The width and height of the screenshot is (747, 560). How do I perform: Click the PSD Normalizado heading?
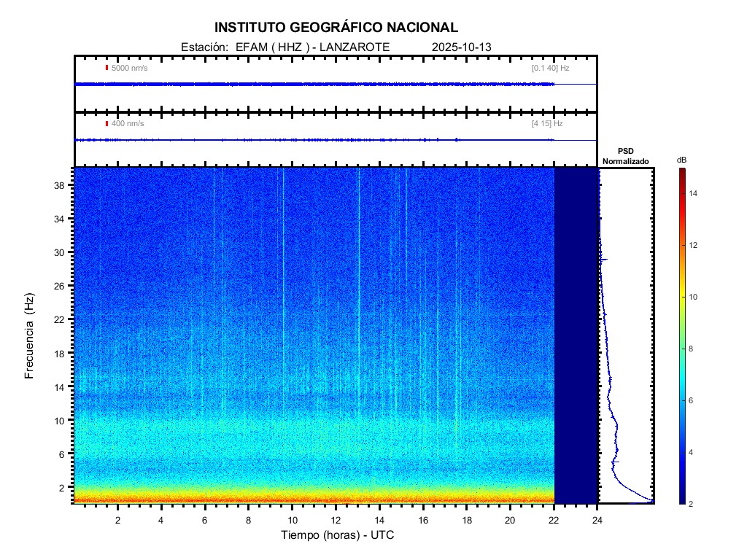pyautogui.click(x=625, y=155)
